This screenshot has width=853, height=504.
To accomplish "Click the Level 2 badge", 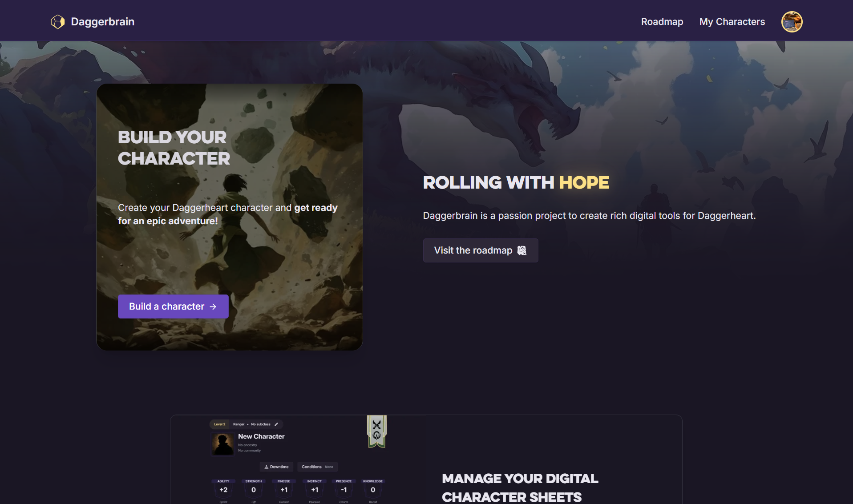I will pos(219,424).
